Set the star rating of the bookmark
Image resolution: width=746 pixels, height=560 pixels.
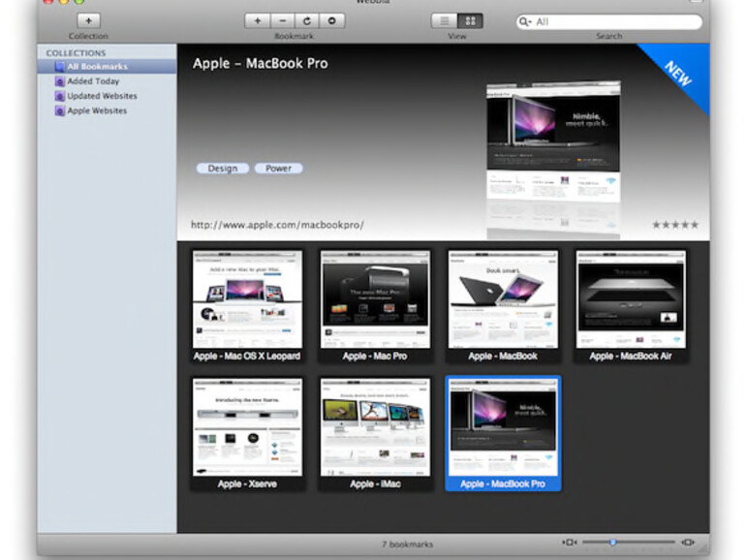click(675, 225)
